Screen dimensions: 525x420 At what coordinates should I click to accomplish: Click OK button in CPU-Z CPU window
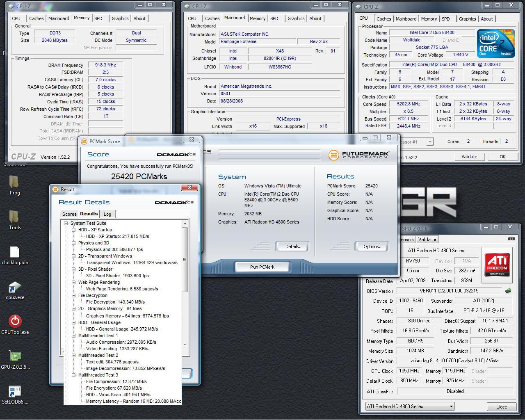[x=502, y=157]
